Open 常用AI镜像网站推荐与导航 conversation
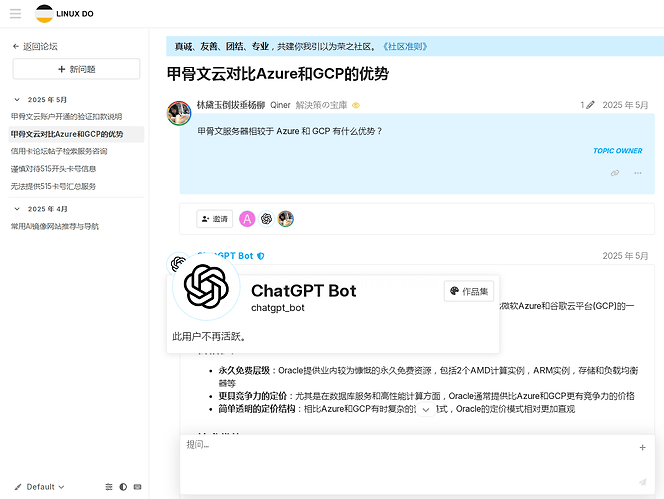 [x=55, y=227]
